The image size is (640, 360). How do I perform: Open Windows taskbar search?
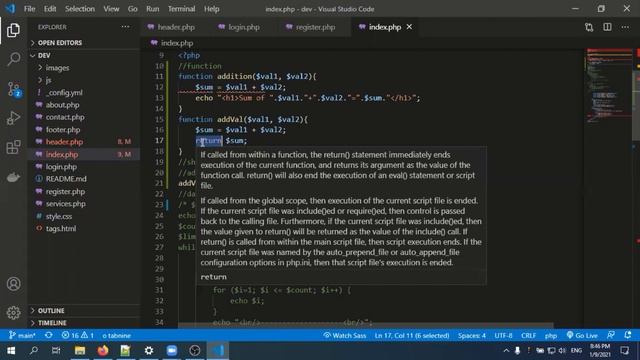(x=34, y=350)
